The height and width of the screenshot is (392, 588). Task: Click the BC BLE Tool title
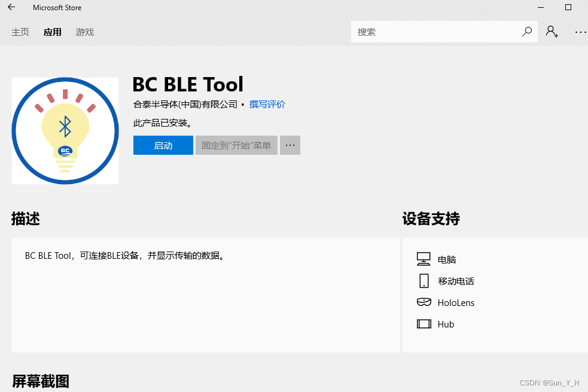(188, 84)
